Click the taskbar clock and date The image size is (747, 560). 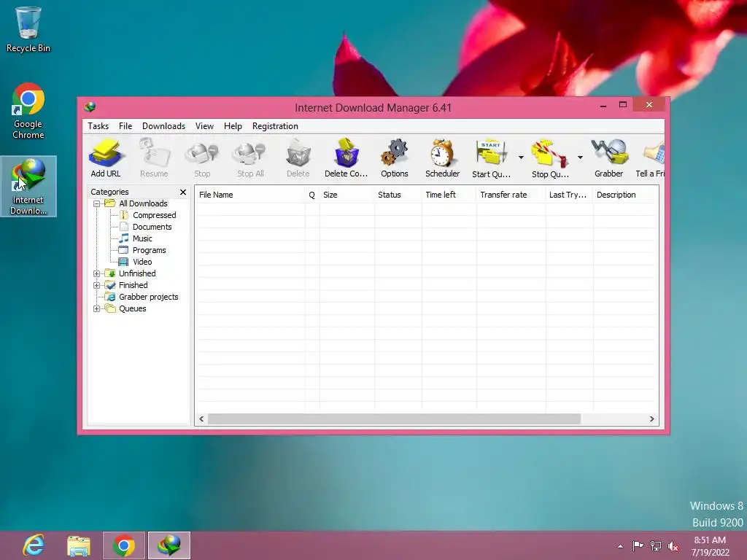tap(711, 546)
